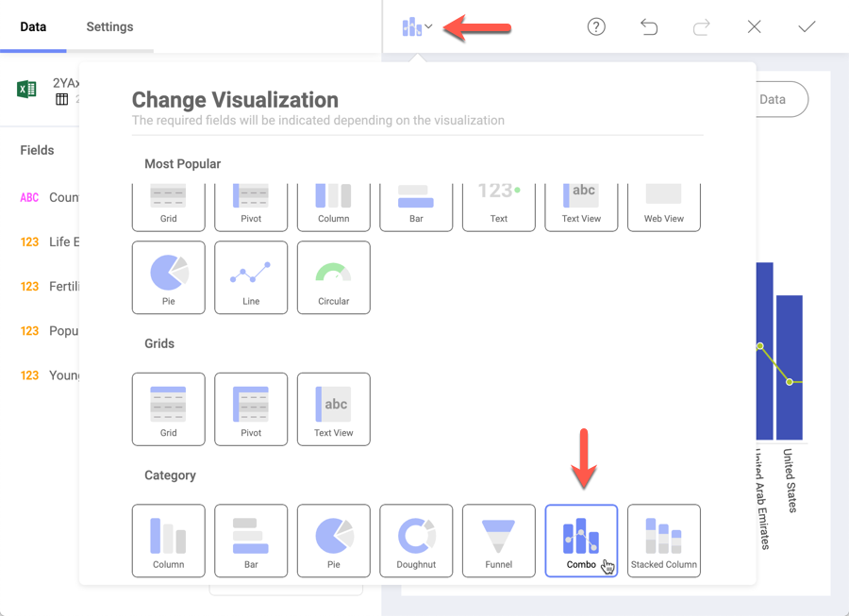Image resolution: width=849 pixels, height=616 pixels.
Task: Open the visualization type dropdown
Action: pos(417,27)
